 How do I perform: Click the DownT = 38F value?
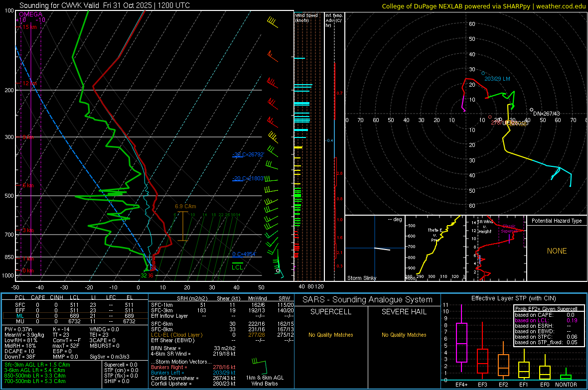coord(20,357)
